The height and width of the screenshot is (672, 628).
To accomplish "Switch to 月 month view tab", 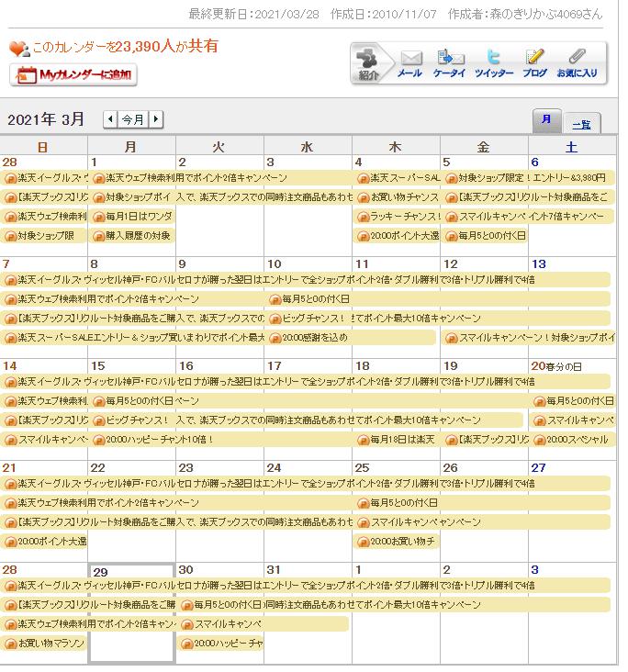I will (546, 120).
